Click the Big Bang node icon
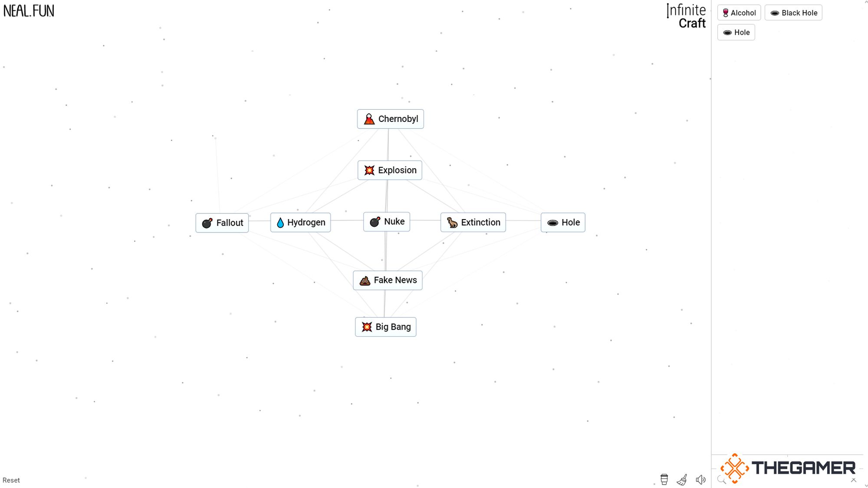 [366, 327]
